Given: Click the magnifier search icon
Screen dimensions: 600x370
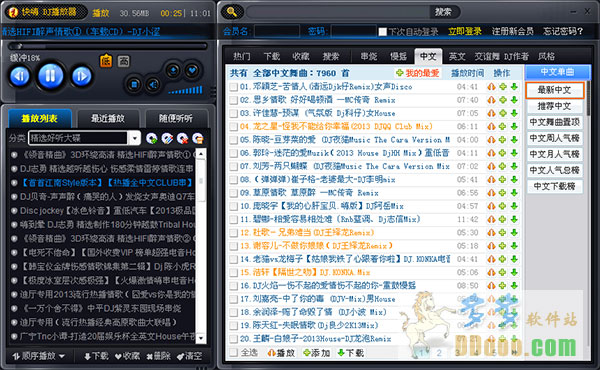Looking at the screenshot, I should pos(232,12).
